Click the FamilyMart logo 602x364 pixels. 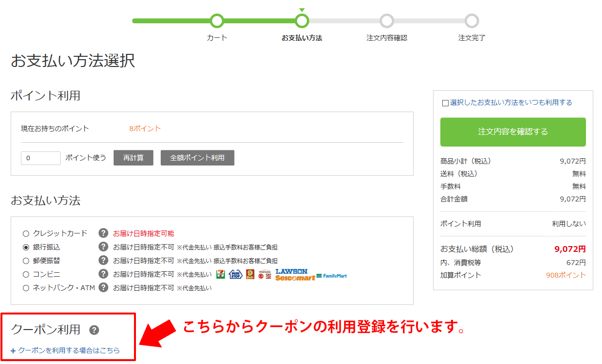332,276
